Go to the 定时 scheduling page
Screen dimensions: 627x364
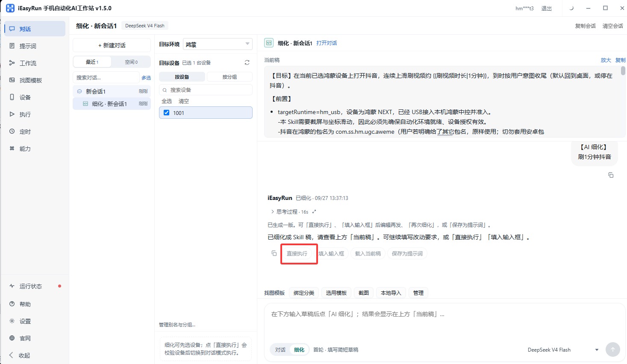35,132
